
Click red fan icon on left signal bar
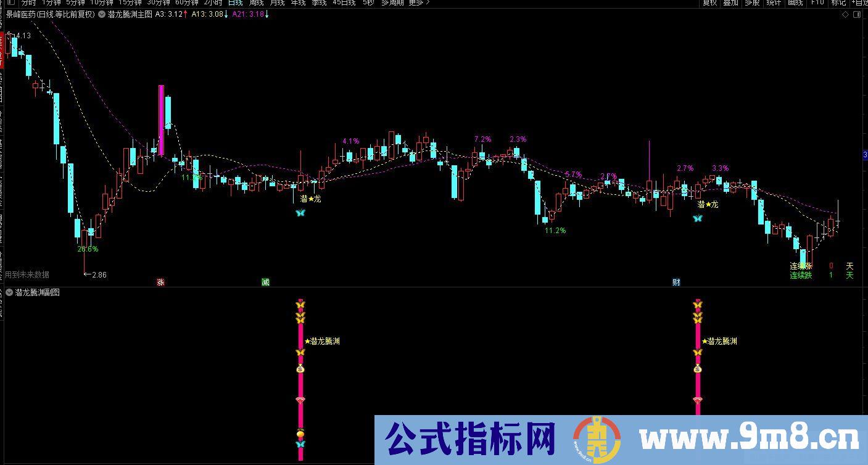(300, 400)
